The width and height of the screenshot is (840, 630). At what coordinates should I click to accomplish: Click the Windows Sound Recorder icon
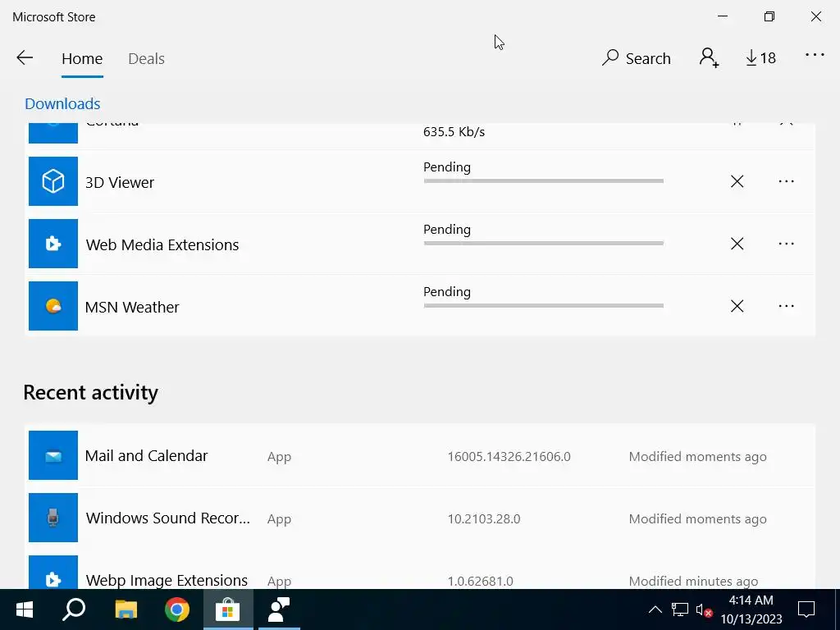click(53, 518)
